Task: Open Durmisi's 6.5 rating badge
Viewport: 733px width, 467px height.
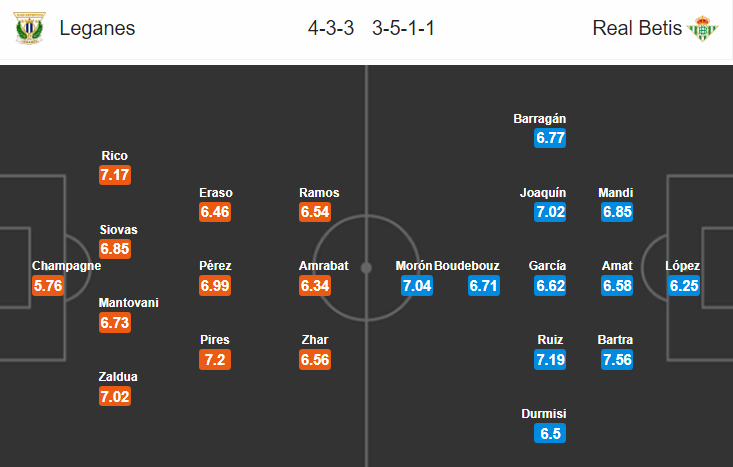Action: 550,433
